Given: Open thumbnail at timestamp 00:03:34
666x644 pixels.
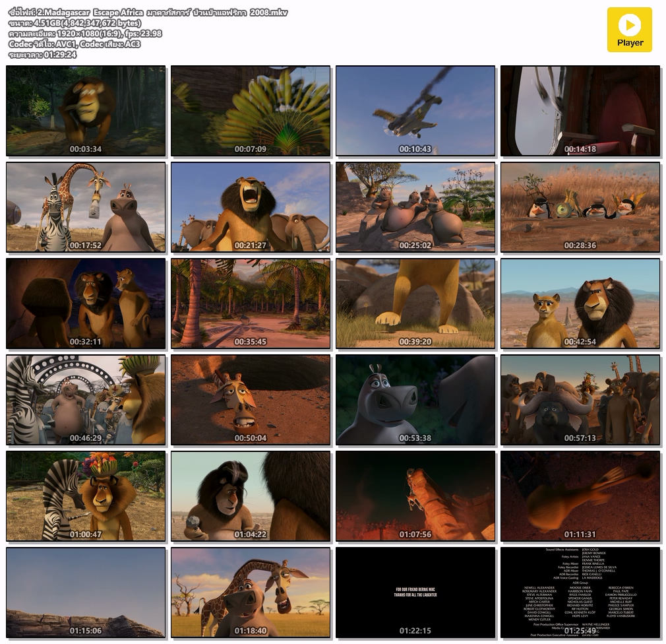Looking at the screenshot, I should click(x=86, y=111).
